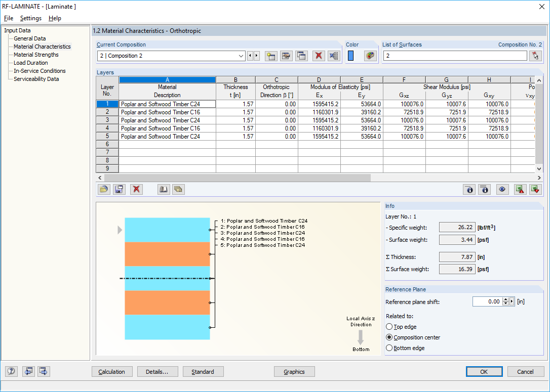
Task: Show extended info with second info icon
Action: [484, 190]
